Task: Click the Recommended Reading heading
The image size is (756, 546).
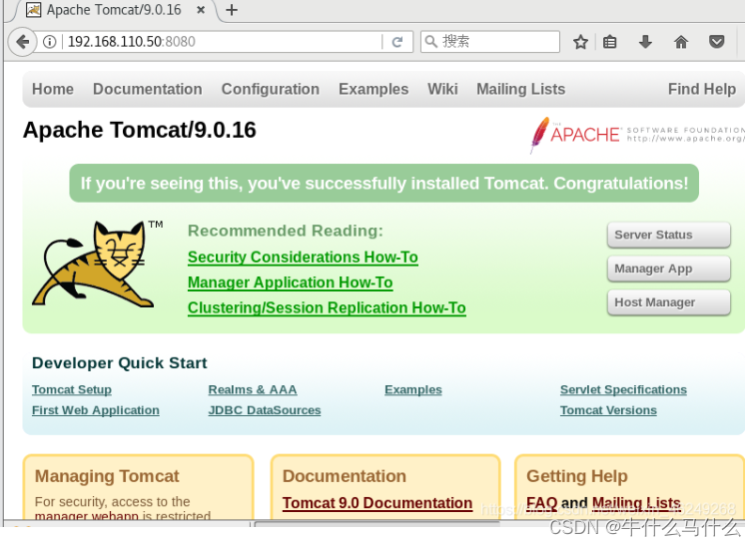Action: point(286,231)
